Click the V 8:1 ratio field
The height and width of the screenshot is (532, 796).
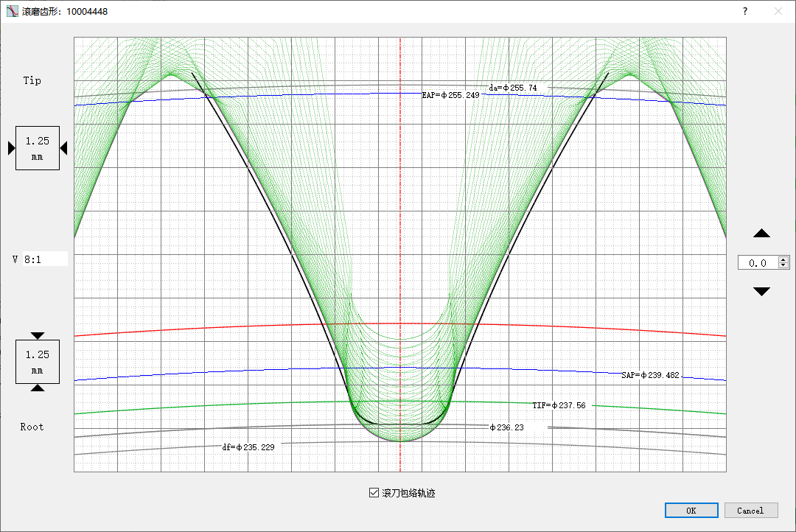pyautogui.click(x=45, y=259)
